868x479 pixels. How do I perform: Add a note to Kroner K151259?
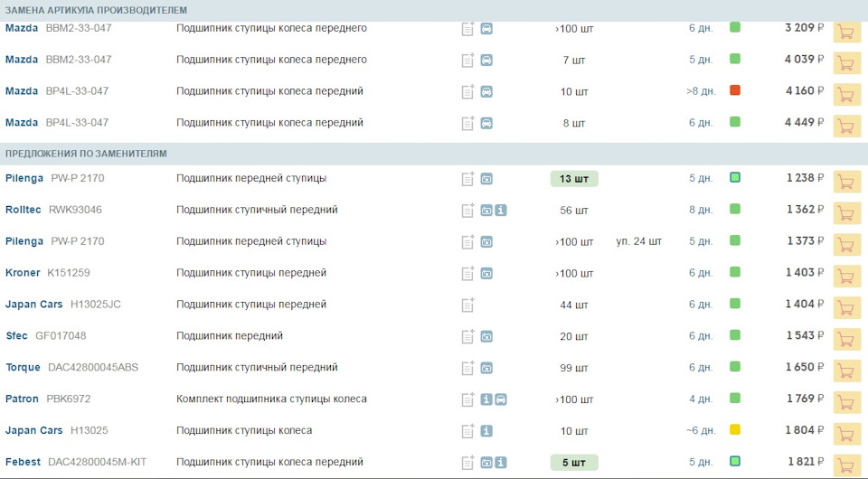(467, 273)
